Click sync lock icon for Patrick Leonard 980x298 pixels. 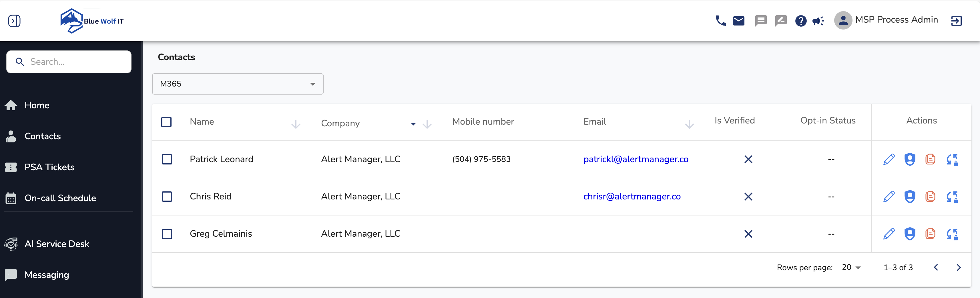pyautogui.click(x=952, y=159)
